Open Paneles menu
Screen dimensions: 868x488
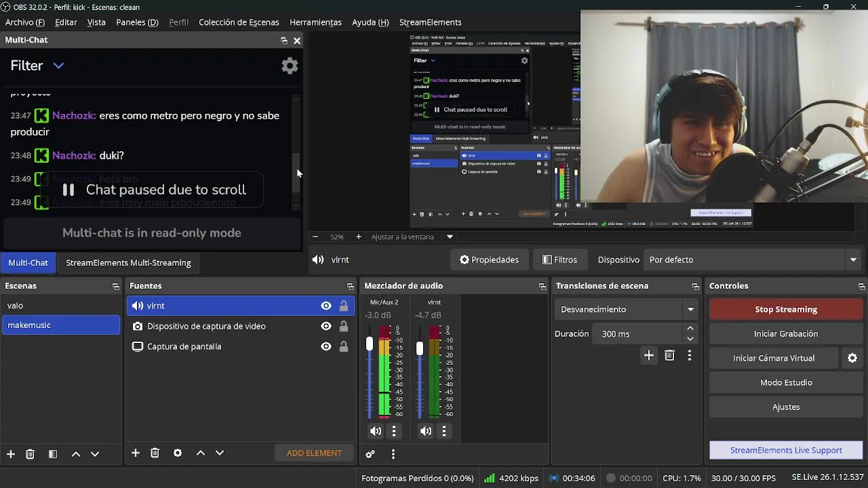coord(137,22)
